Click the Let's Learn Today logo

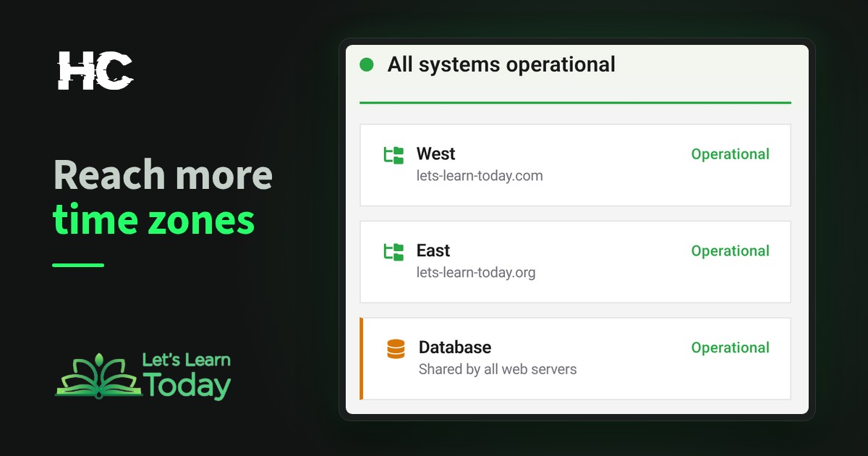143,376
